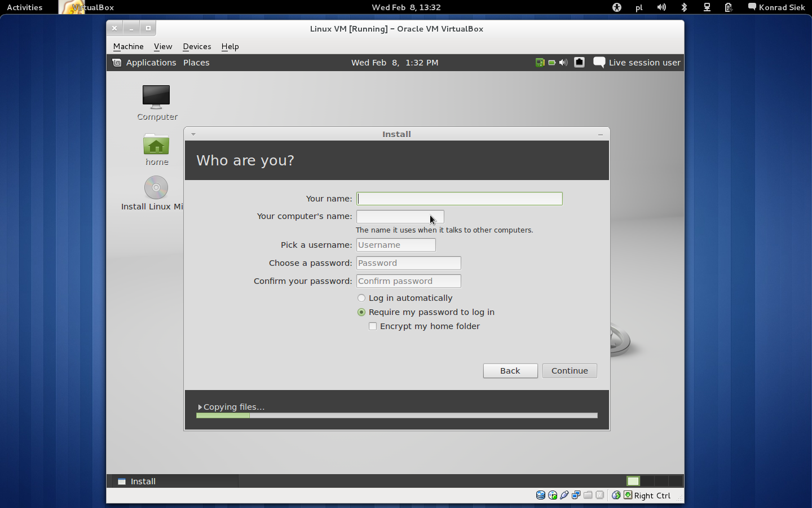The height and width of the screenshot is (508, 812).
Task: Click the VirtualBox hard disk activity icon
Action: coord(540,495)
